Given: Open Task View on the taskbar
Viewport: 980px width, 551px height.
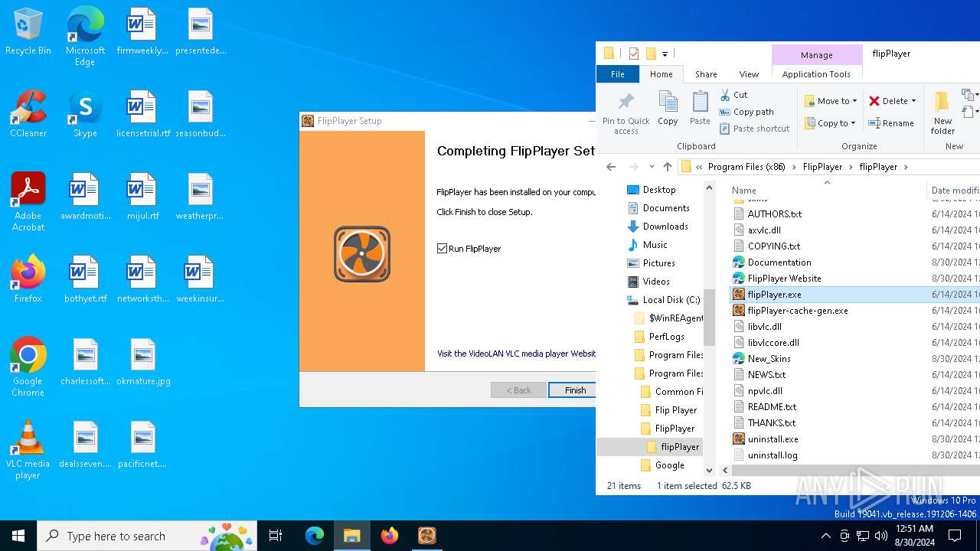Looking at the screenshot, I should click(276, 536).
